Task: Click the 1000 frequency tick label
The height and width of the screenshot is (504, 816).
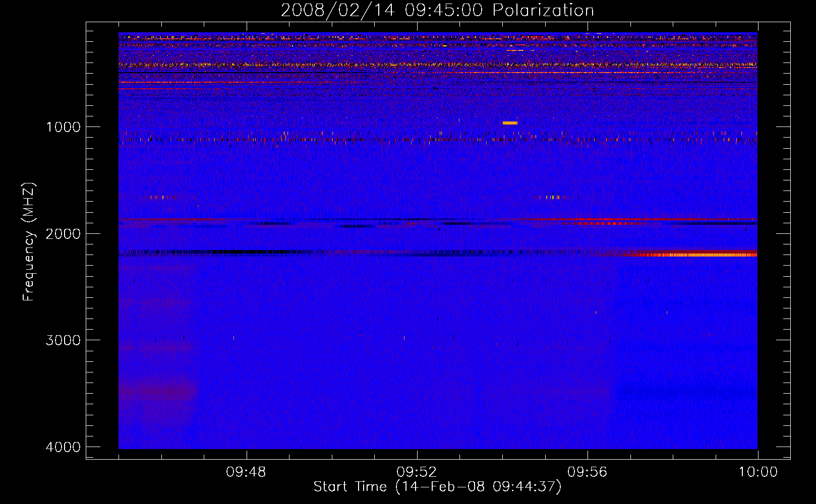Action: tap(64, 127)
